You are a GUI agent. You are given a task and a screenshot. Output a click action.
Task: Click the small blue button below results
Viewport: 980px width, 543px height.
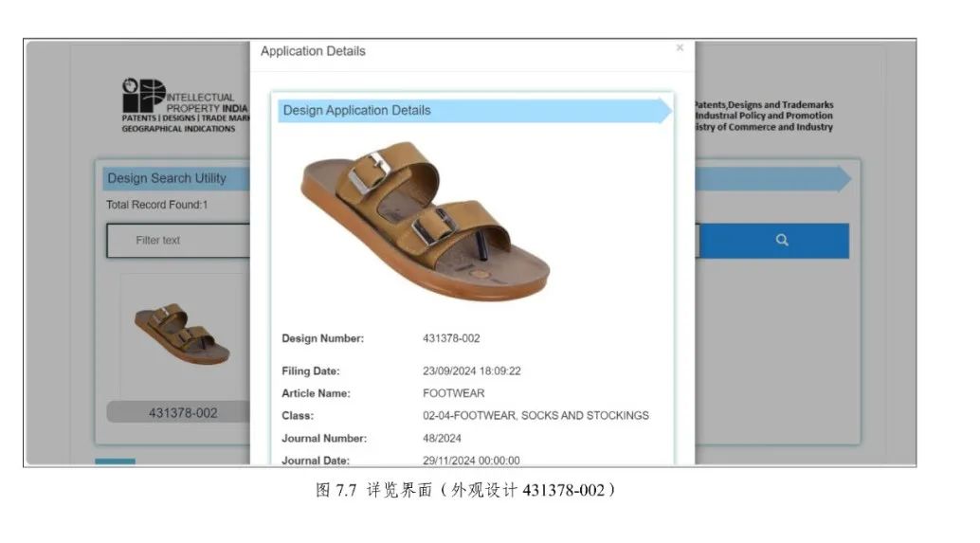pyautogui.click(x=115, y=462)
